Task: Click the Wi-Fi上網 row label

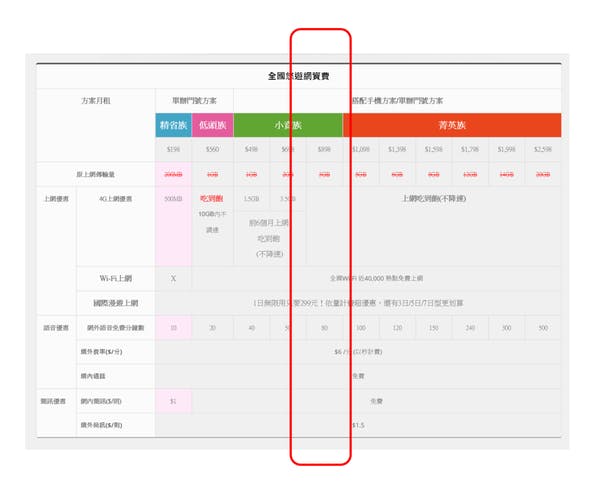Action: [x=116, y=279]
